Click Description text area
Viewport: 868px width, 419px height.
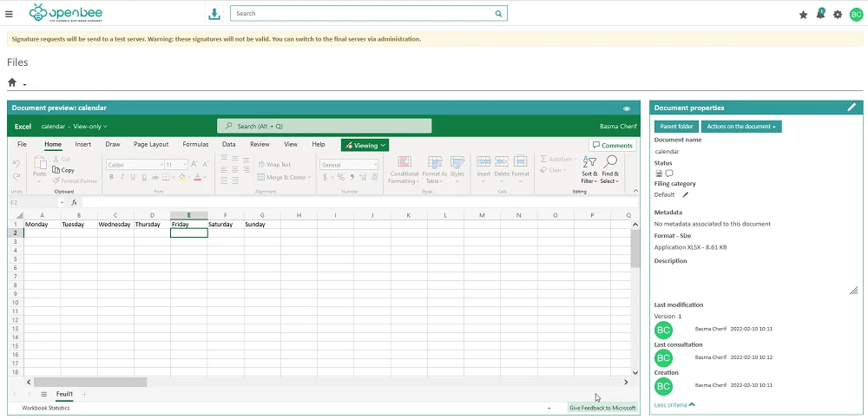(x=756, y=280)
